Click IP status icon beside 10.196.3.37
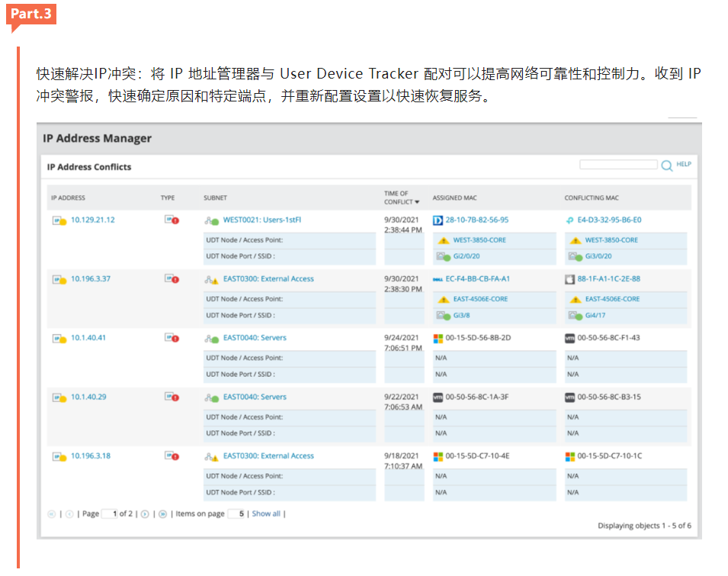 coord(59,280)
